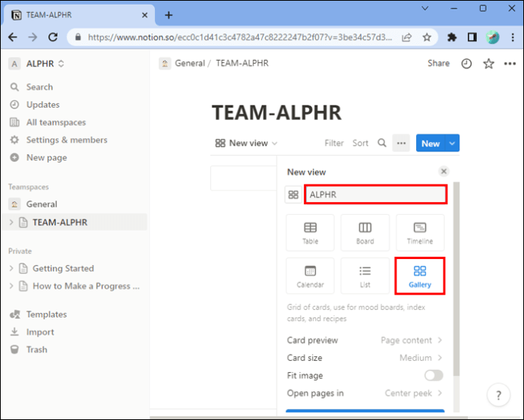
Task: Open the ALPHR workspace switcher
Action: click(36, 64)
